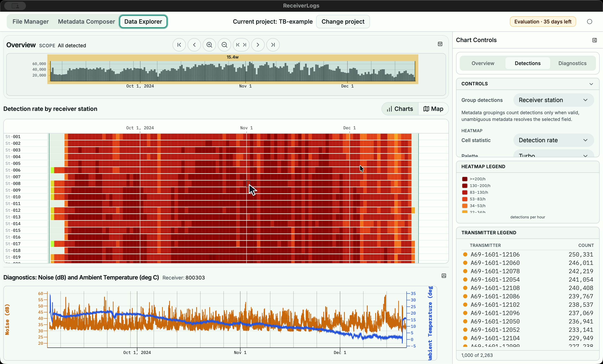Image resolution: width=603 pixels, height=364 pixels.
Task: Zoom out on the overview timeline
Action: point(224,45)
